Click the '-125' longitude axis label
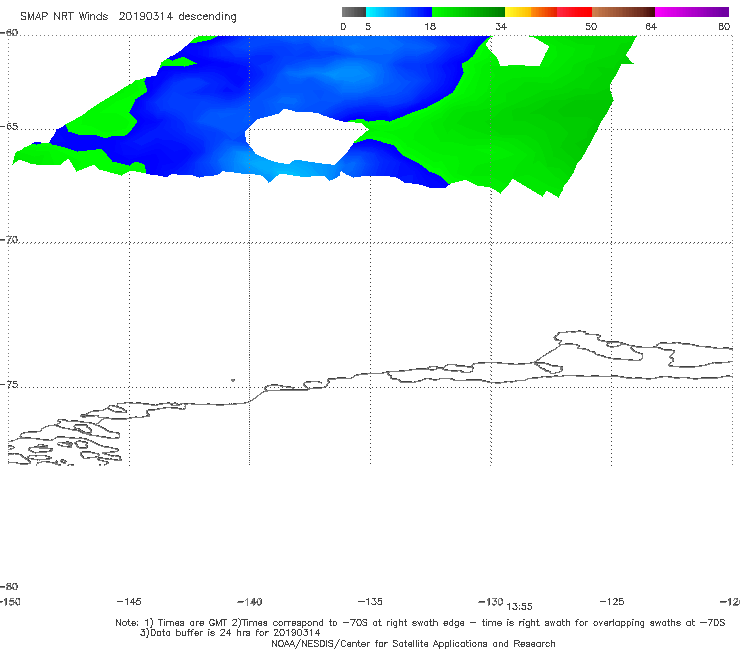 click(612, 602)
